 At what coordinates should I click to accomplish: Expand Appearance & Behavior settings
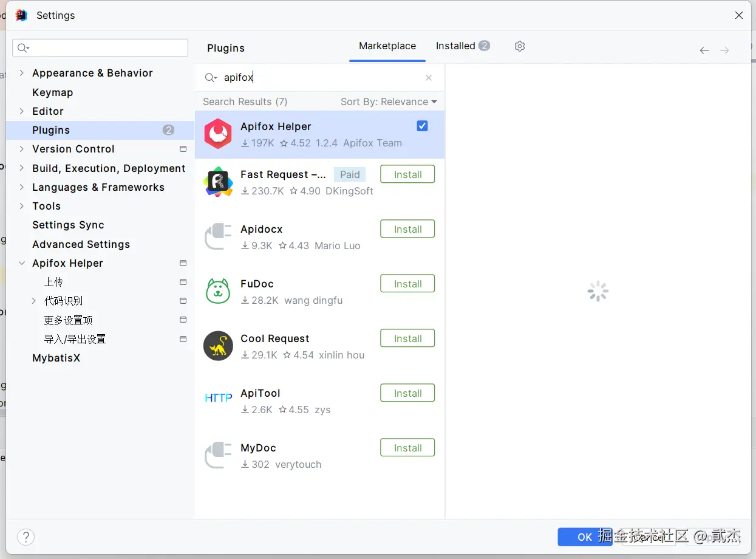(22, 73)
